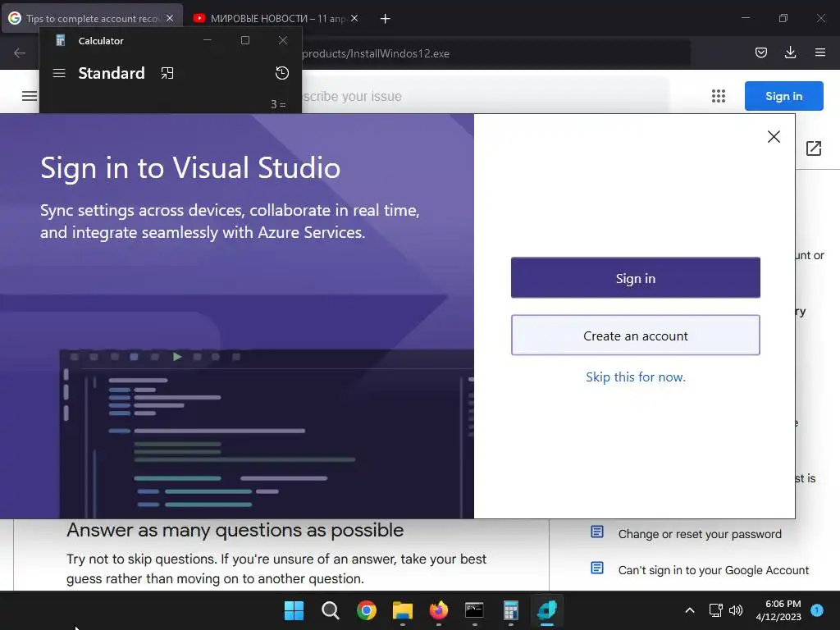The height and width of the screenshot is (630, 840).
Task: Close the YouTube МИРОВЫЕ НОВОСТИ tab
Action: 354,18
